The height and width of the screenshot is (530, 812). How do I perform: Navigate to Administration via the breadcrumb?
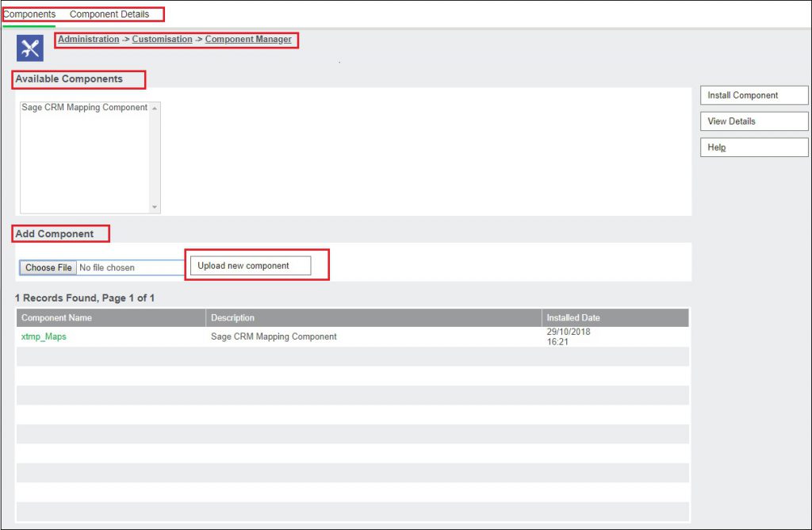click(87, 39)
